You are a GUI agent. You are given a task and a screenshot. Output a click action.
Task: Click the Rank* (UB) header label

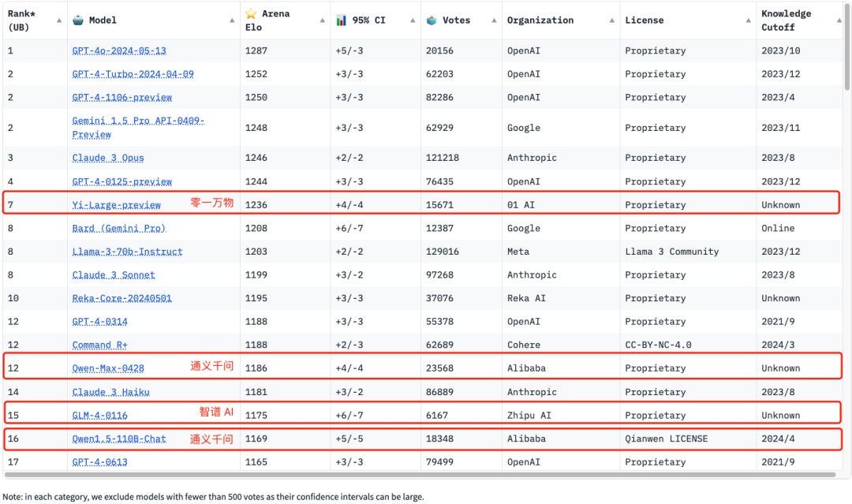pyautogui.click(x=22, y=21)
